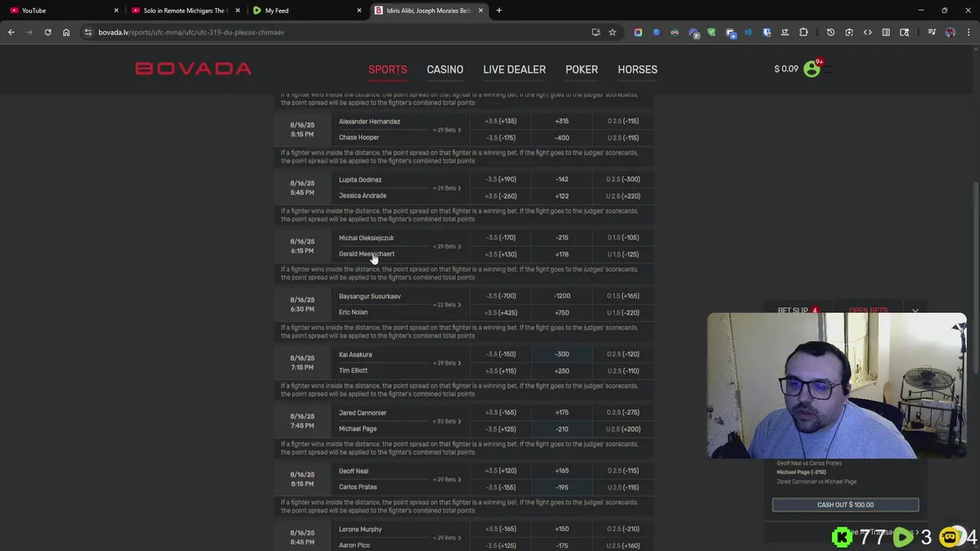The image size is (980, 551).
Task: Switch to the My Feed tab
Action: point(306,11)
